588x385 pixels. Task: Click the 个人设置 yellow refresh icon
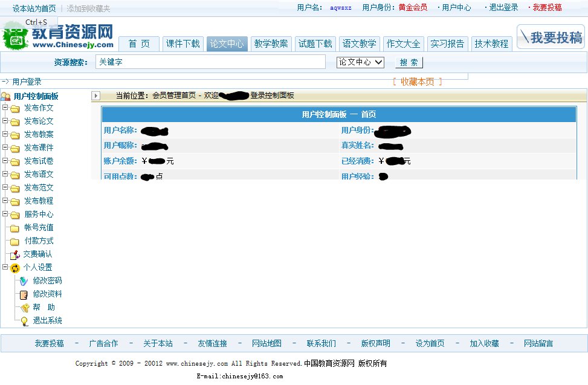(15, 267)
